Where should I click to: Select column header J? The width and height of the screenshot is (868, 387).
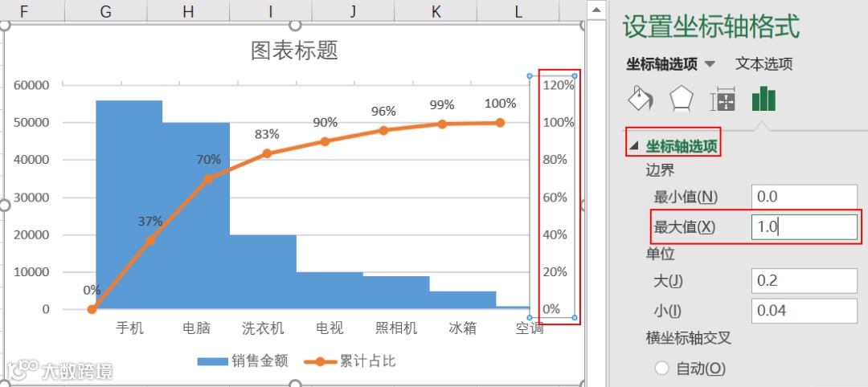pyautogui.click(x=353, y=11)
